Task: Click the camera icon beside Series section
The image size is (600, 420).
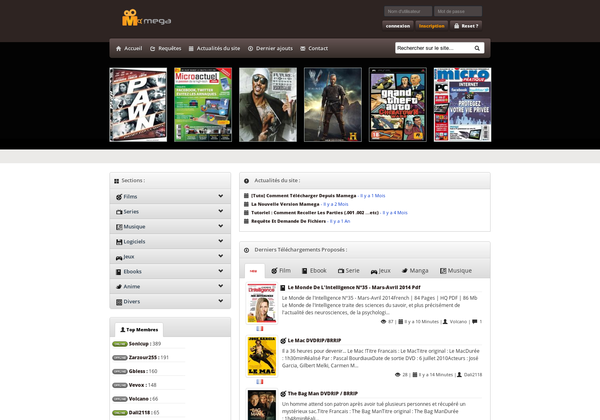Action: [119, 212]
